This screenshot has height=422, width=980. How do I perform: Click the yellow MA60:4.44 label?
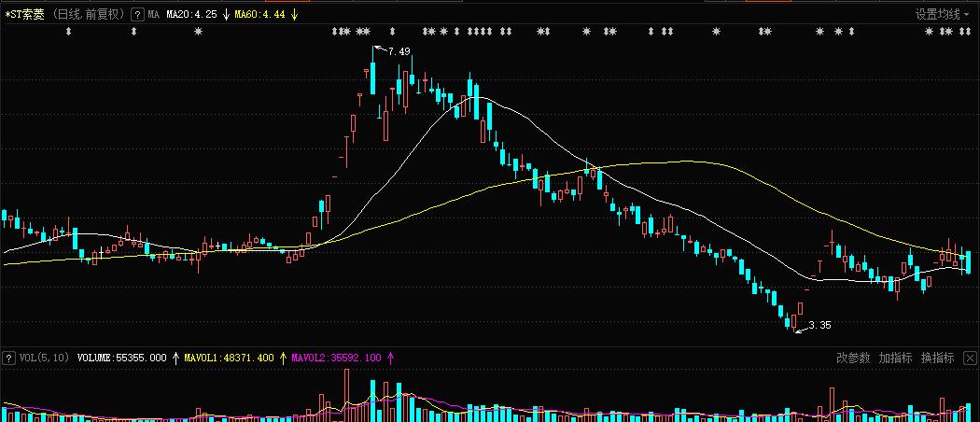259,15
